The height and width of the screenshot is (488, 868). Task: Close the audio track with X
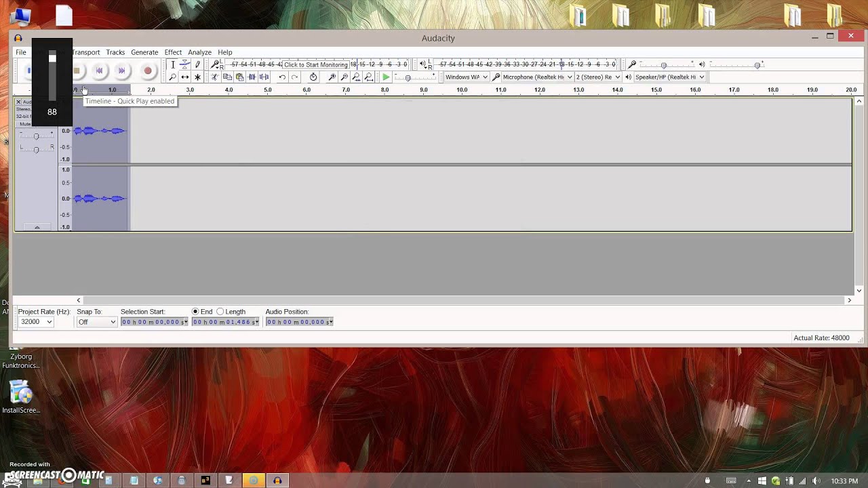click(18, 102)
